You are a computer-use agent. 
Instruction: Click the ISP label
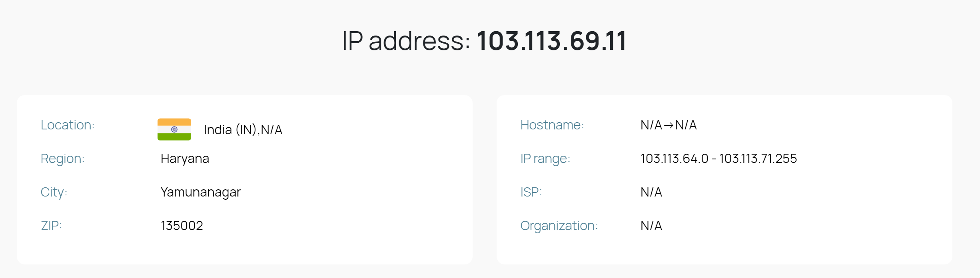pos(531,192)
